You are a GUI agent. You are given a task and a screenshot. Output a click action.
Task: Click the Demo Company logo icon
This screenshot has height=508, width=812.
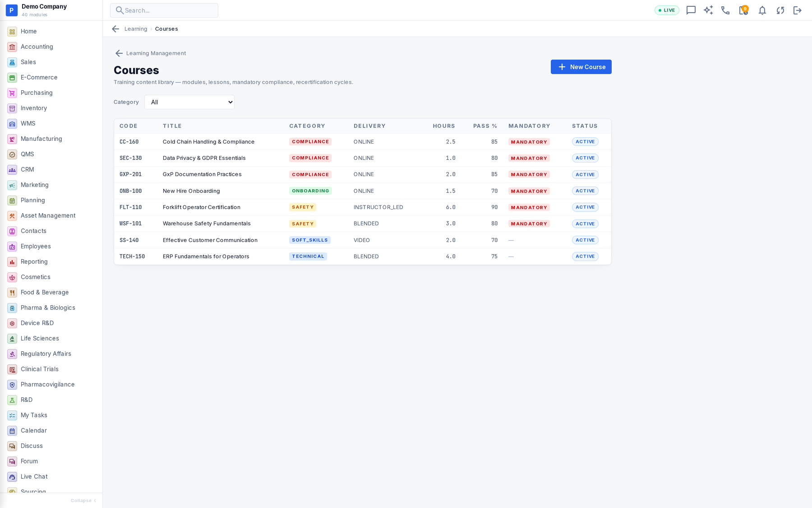point(12,10)
